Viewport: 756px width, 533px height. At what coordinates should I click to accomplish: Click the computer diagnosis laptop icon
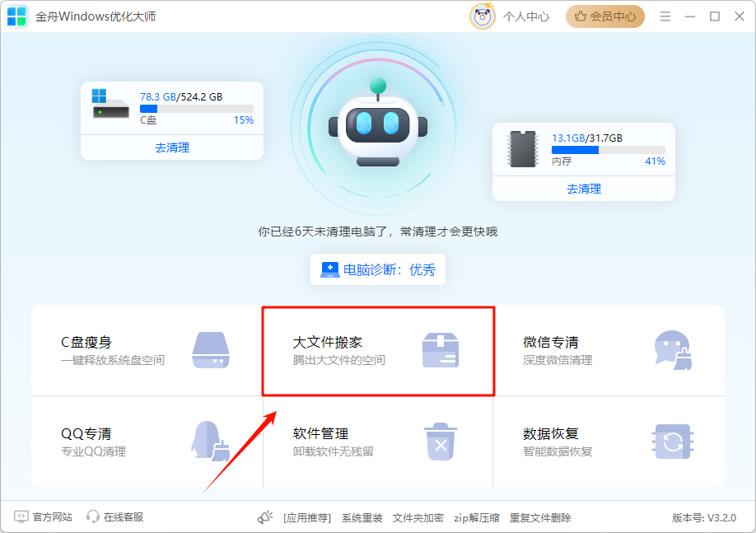coord(329,269)
